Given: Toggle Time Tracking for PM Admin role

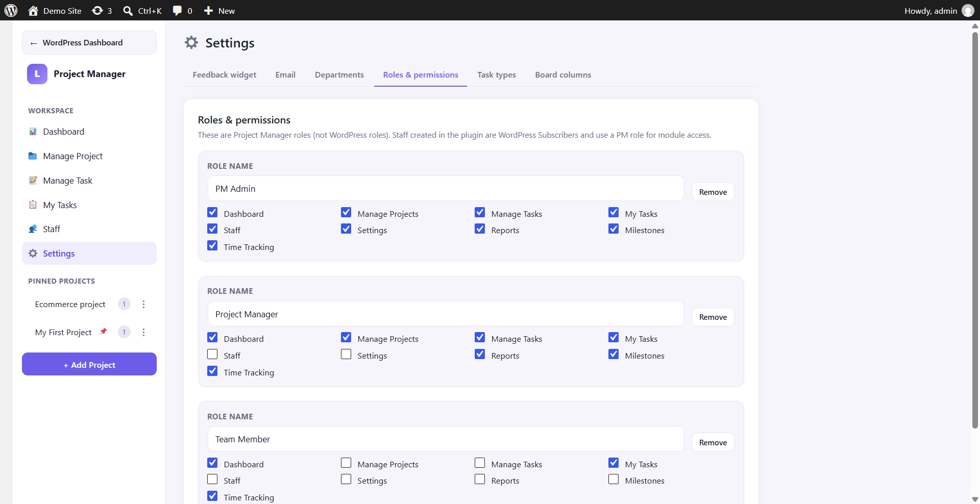Looking at the screenshot, I should click(212, 246).
